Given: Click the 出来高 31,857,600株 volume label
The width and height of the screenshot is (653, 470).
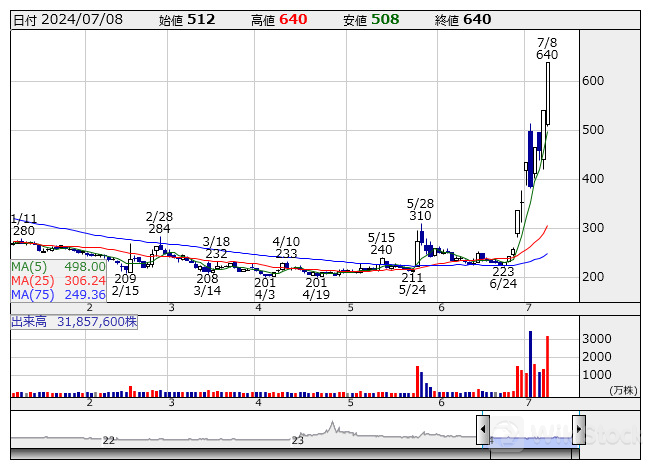Looking at the screenshot, I should click(74, 321).
